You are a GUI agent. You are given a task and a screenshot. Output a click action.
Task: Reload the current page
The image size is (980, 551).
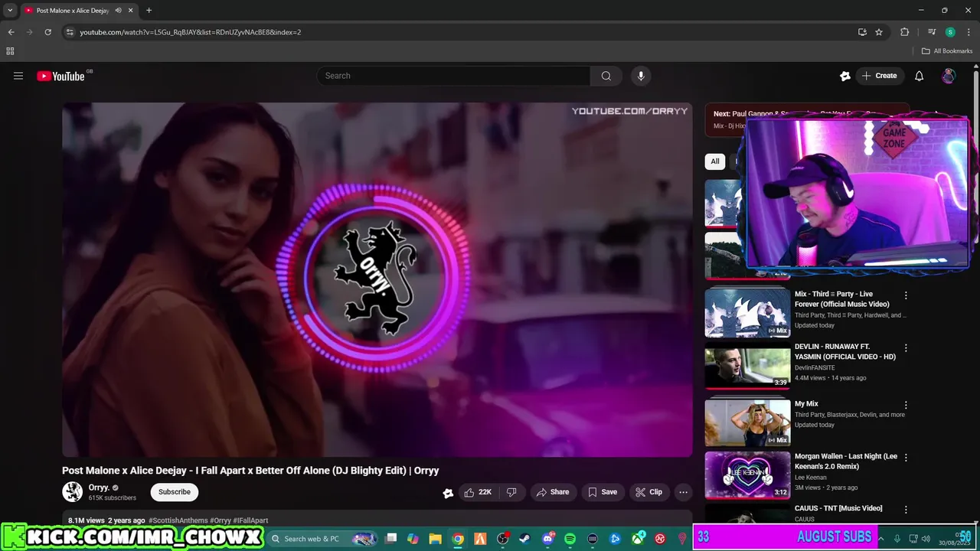point(47,32)
